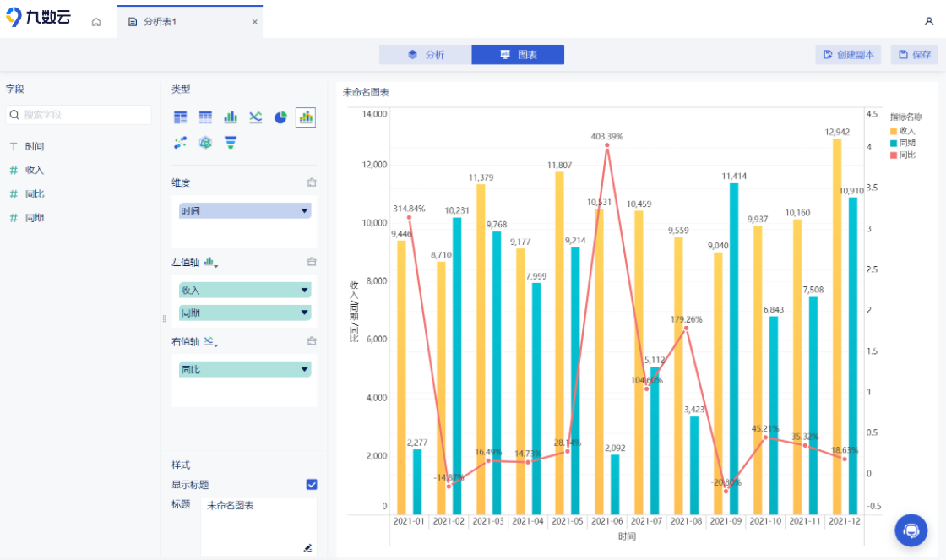This screenshot has width=946, height=560.
Task: Click the 创建副本 button
Action: [x=849, y=55]
